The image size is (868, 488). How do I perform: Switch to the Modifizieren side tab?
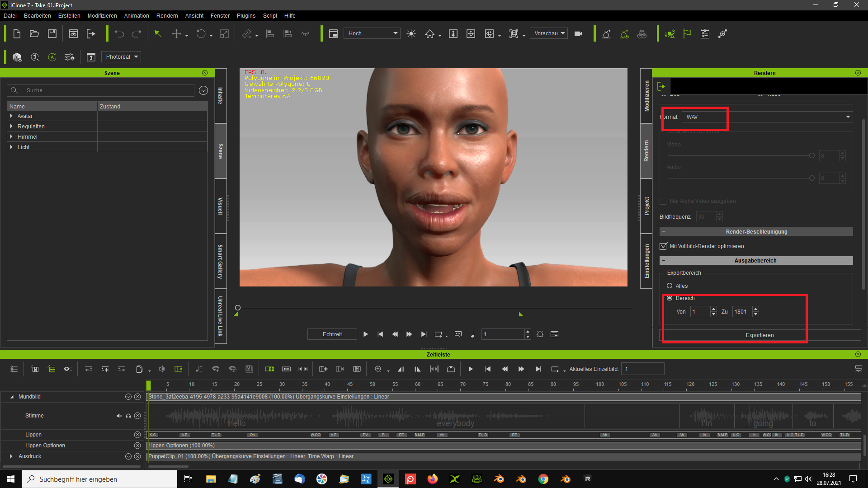(646, 96)
